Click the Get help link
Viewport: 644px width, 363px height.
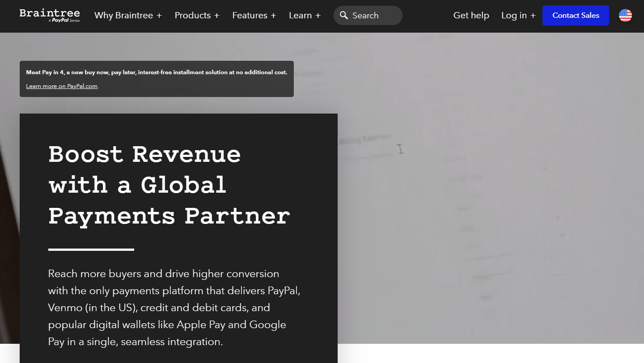coord(471,16)
